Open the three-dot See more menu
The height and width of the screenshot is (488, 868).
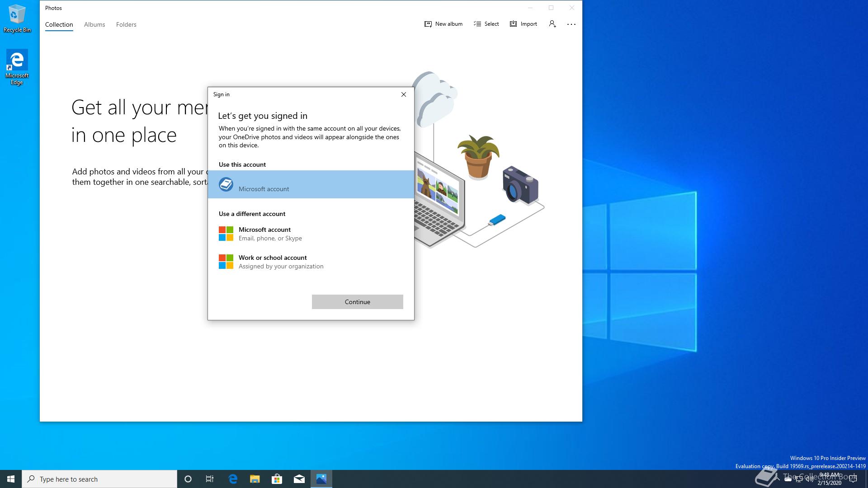pyautogui.click(x=571, y=24)
